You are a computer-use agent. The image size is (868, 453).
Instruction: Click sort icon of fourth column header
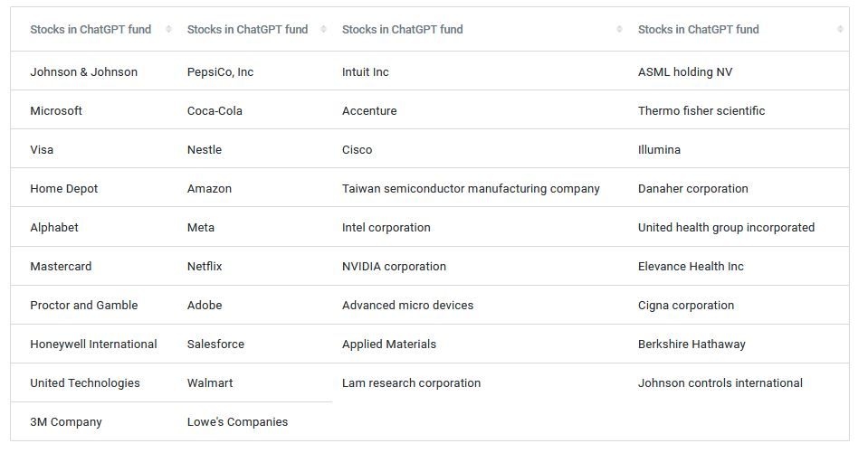840,29
